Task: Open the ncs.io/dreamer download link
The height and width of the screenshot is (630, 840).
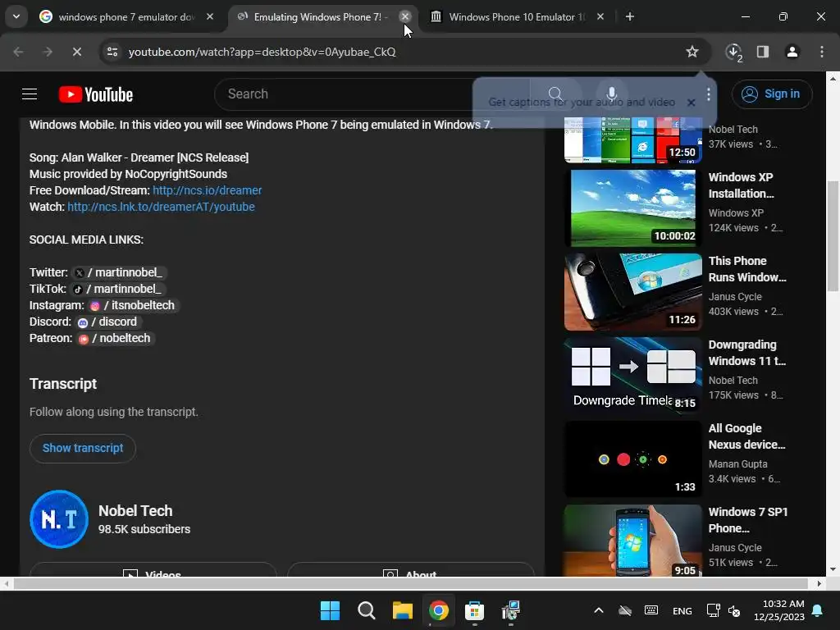Action: (208, 190)
